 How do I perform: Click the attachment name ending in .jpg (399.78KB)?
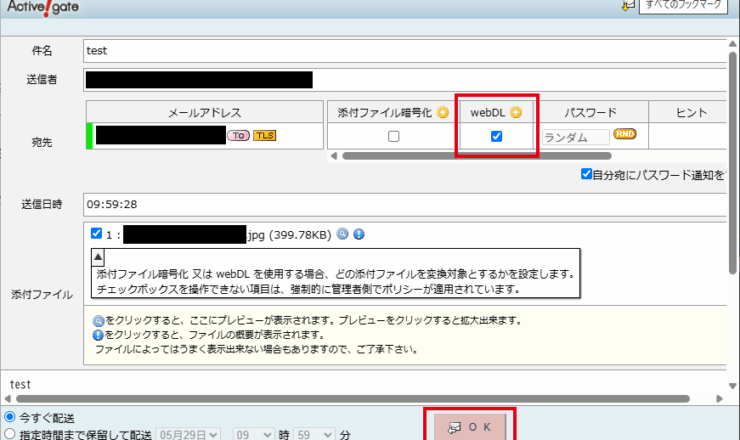point(227,235)
